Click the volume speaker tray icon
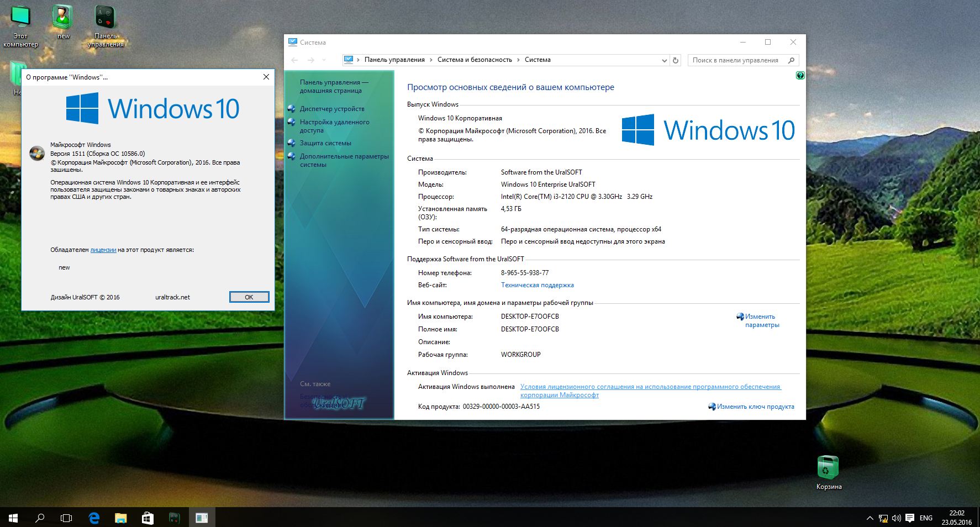 coord(896,518)
